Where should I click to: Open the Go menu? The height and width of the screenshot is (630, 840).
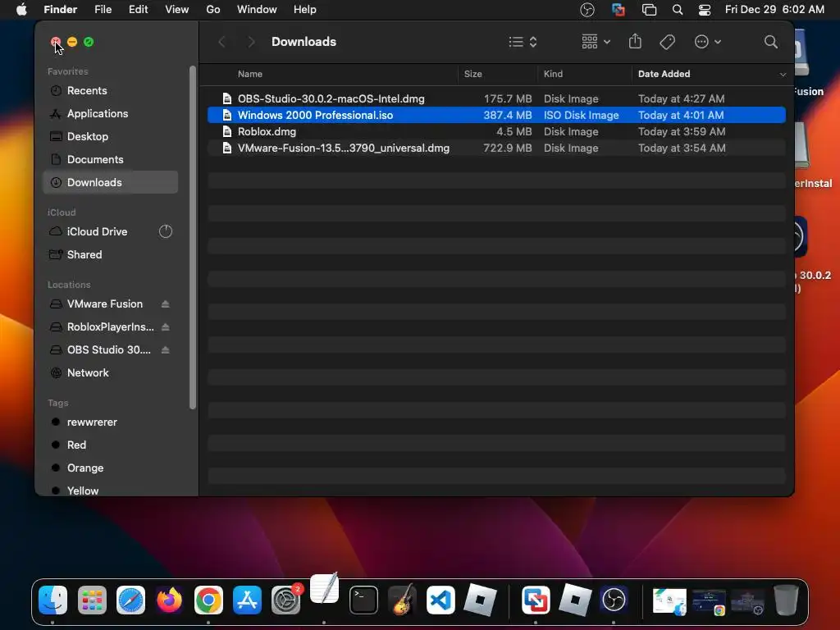click(213, 10)
